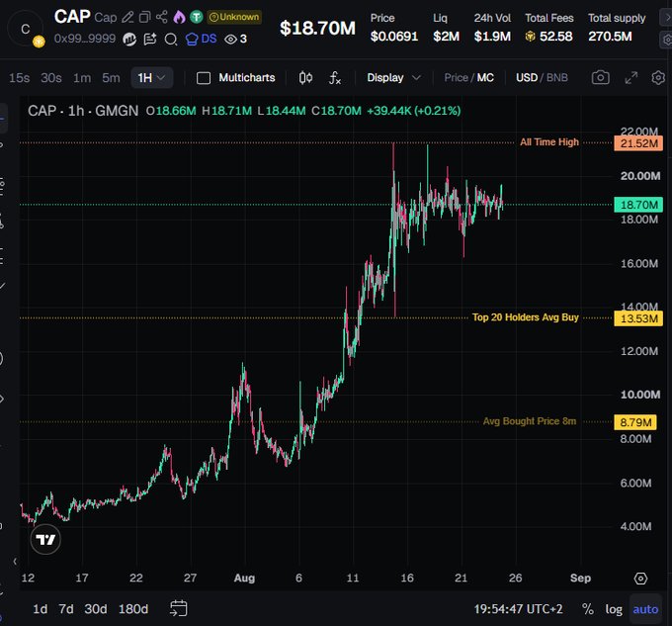Open the Display dropdown
672x626 pixels.
tap(393, 77)
